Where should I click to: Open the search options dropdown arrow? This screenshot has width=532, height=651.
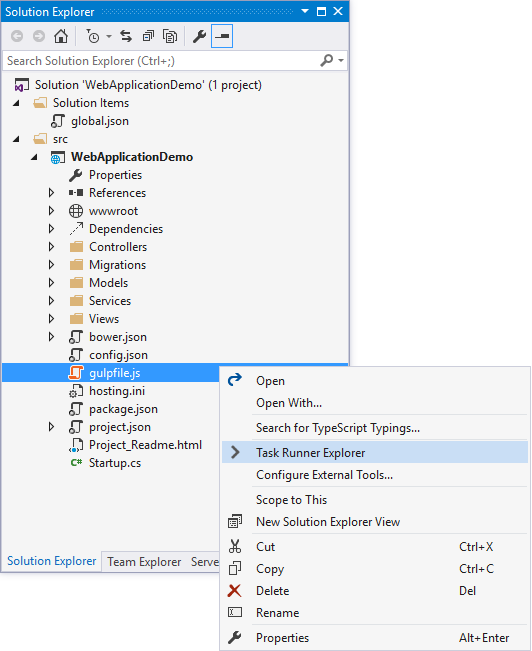pyautogui.click(x=341, y=61)
